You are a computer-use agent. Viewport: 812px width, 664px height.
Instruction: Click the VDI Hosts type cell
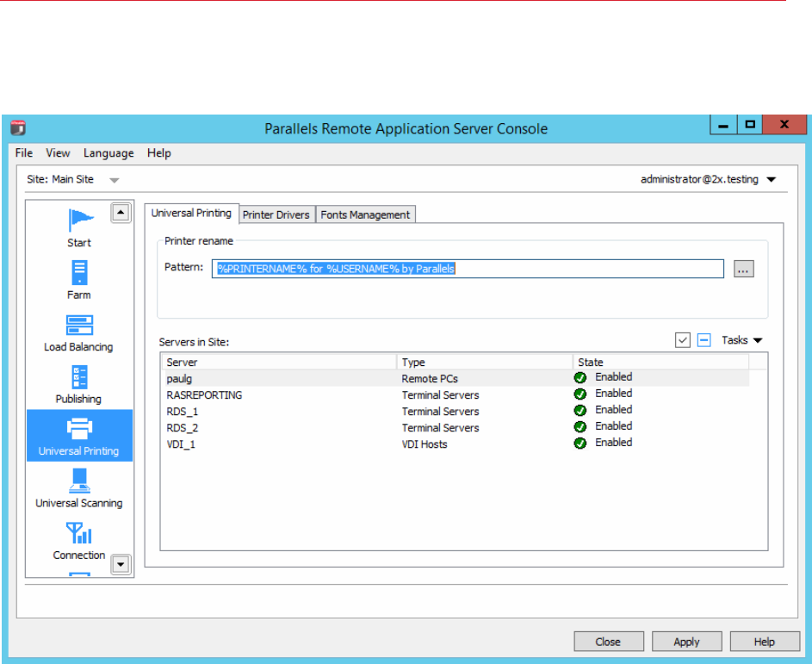click(x=425, y=444)
